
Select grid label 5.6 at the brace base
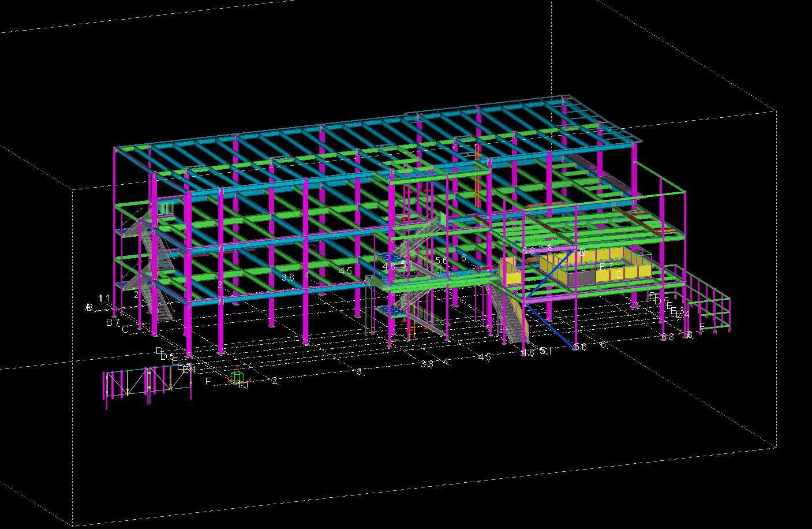coord(579,347)
